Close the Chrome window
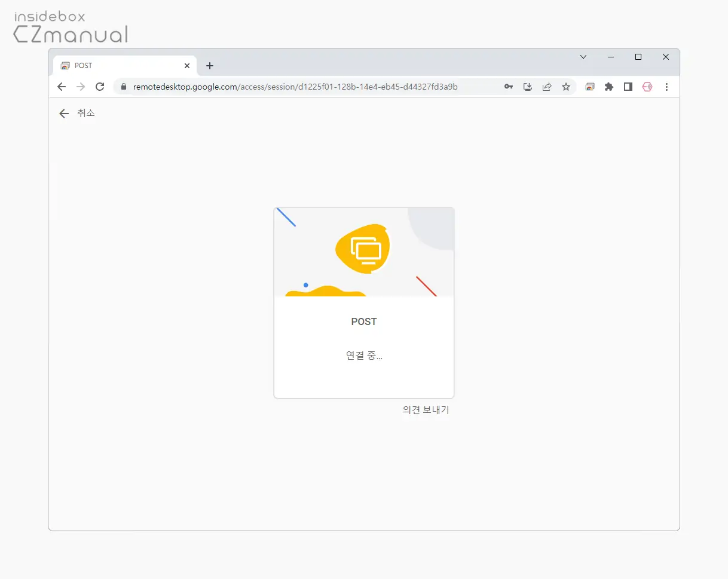This screenshot has width=728, height=579. [666, 57]
